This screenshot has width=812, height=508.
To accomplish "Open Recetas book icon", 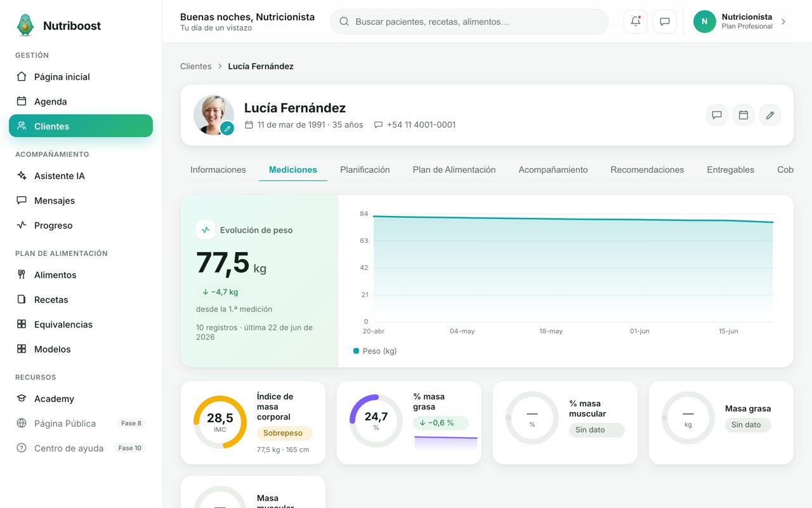I will (x=22, y=300).
